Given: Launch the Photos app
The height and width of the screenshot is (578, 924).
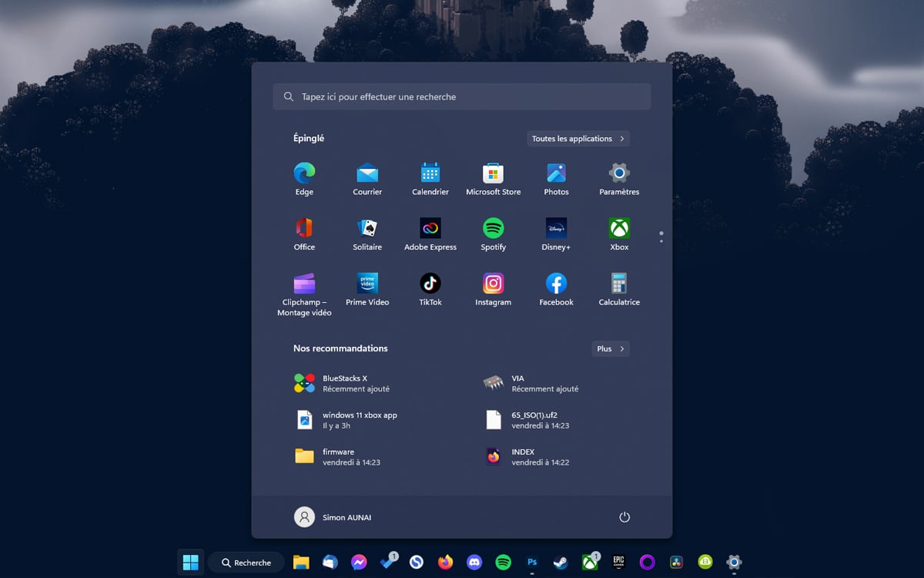Looking at the screenshot, I should click(557, 179).
